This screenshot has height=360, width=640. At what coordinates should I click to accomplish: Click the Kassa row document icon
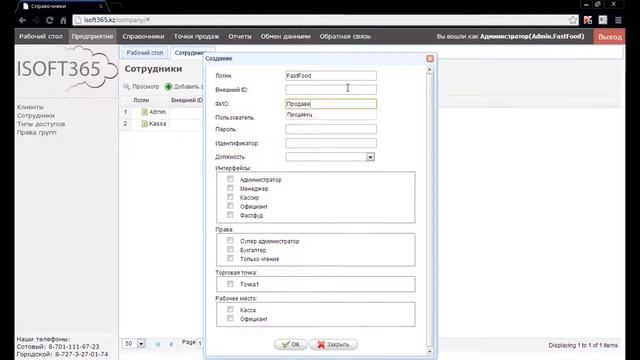tap(144, 124)
